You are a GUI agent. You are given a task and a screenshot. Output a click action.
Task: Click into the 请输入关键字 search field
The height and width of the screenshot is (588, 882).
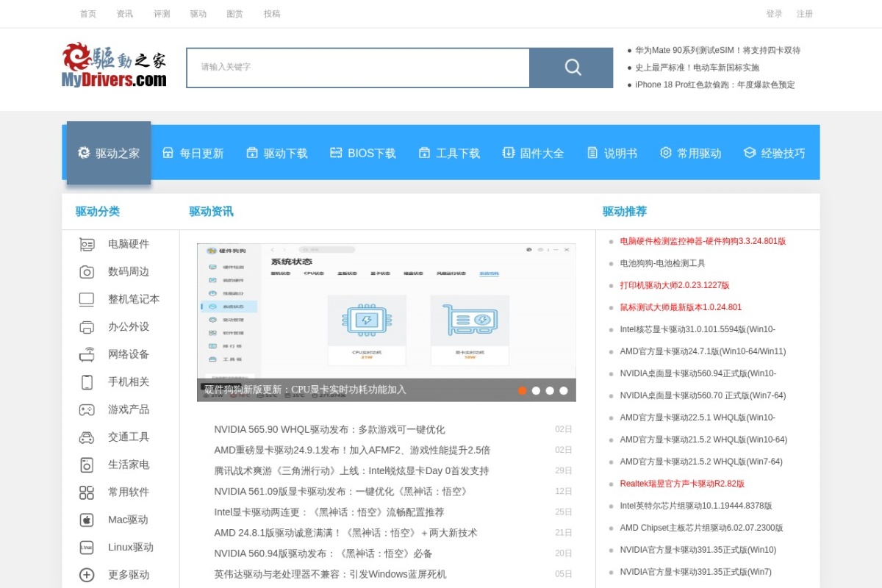pos(358,68)
